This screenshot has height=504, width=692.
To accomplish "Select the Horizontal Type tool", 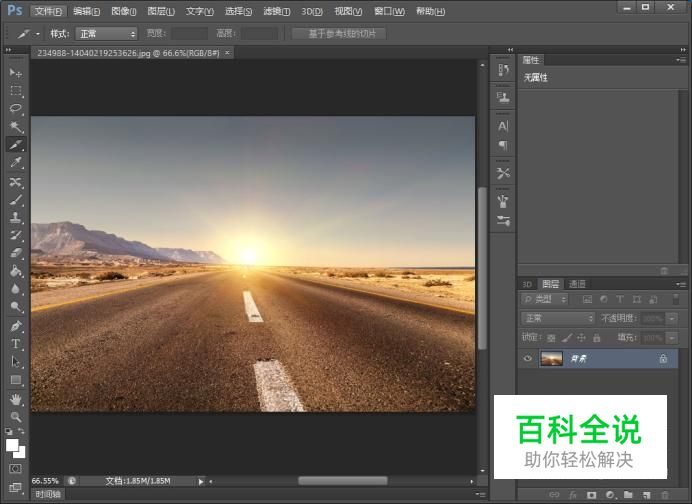I will click(x=16, y=344).
